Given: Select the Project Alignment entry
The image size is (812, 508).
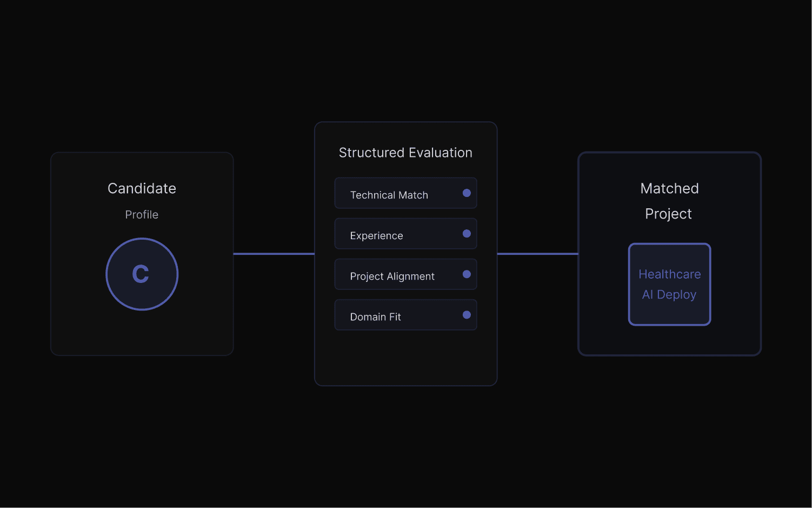Looking at the screenshot, I should [x=405, y=274].
